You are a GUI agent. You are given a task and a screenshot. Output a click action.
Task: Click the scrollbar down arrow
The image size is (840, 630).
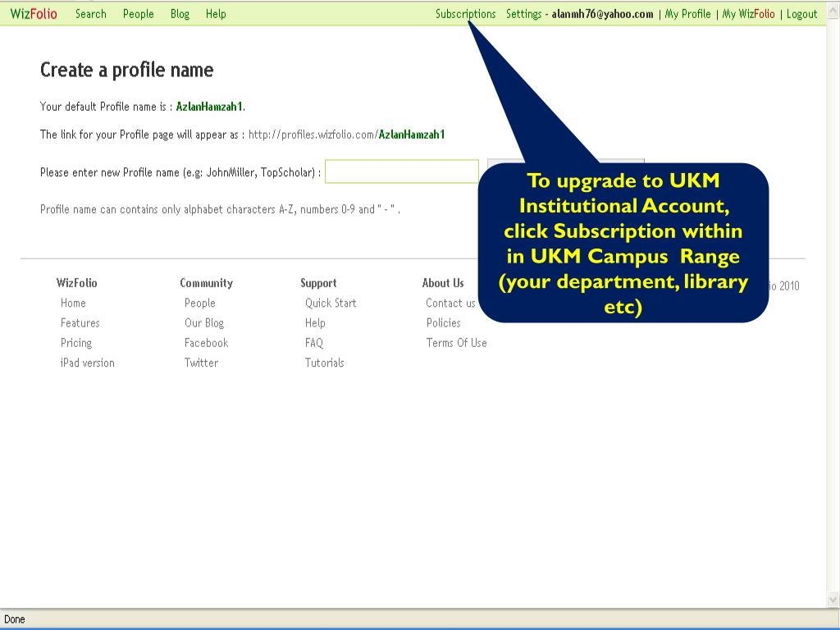pyautogui.click(x=833, y=600)
